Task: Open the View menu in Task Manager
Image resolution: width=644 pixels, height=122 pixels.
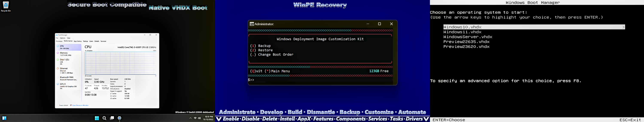Action: tap(68, 38)
